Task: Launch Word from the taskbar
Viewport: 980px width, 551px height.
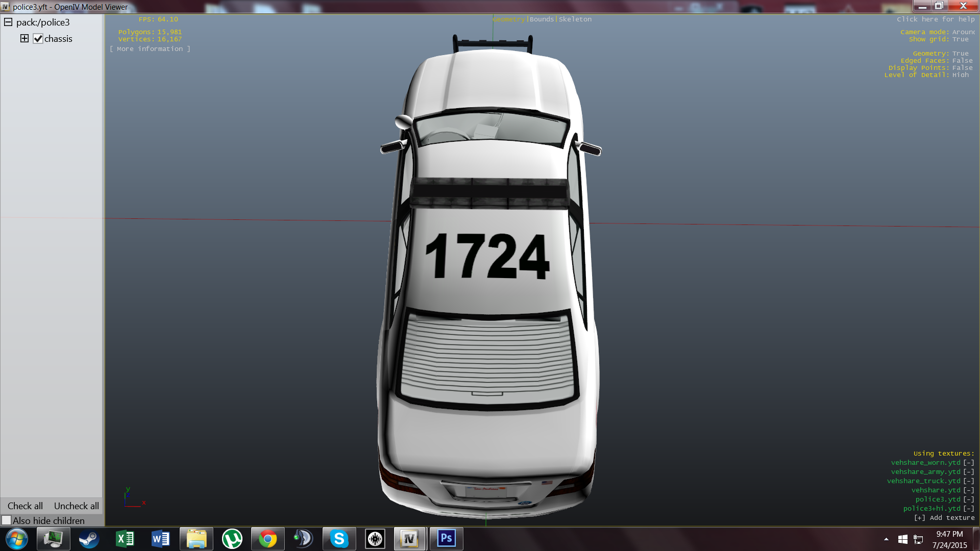Action: 161,539
